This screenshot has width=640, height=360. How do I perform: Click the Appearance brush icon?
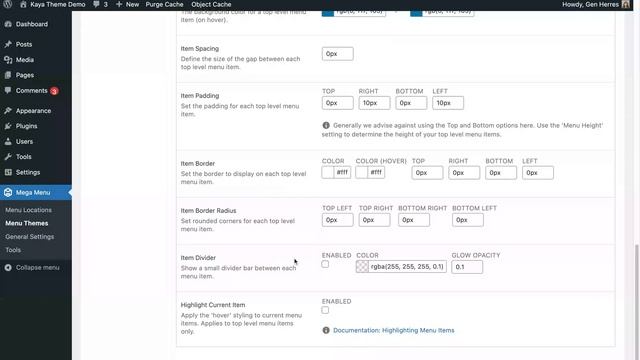pos(8,111)
